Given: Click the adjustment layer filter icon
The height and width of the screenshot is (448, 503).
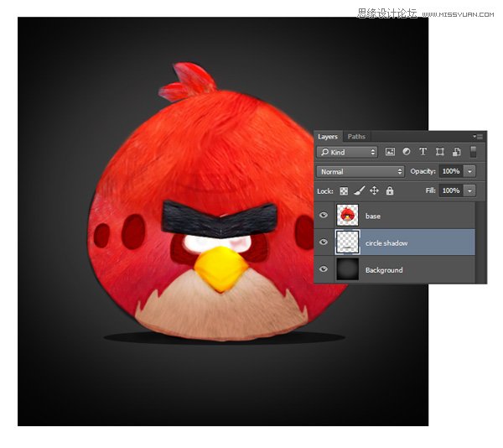Looking at the screenshot, I should (406, 152).
